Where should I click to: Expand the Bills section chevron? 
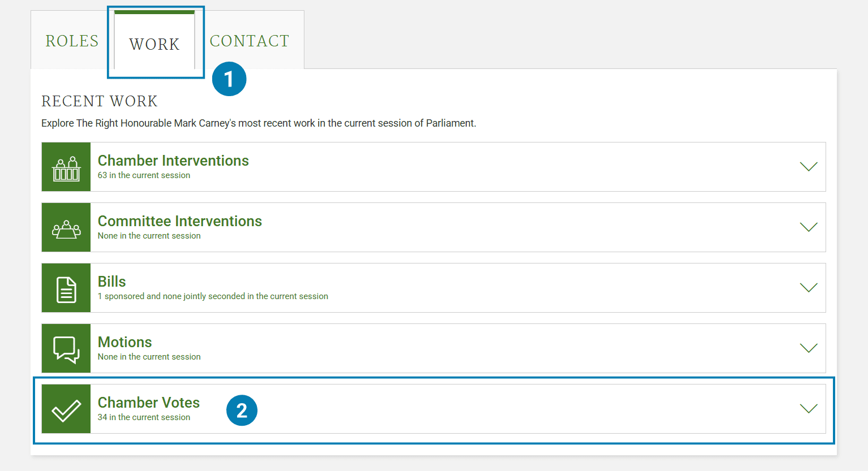[x=809, y=288]
